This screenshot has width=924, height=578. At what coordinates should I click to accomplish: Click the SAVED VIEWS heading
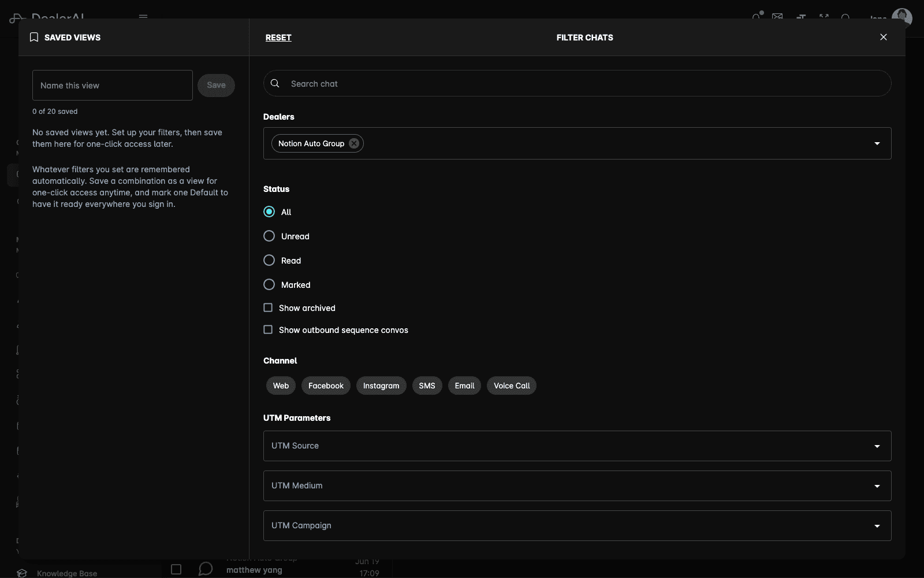72,38
